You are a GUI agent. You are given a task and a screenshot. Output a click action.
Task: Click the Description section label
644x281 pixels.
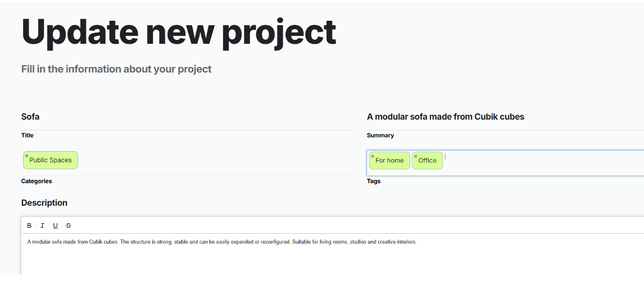(x=44, y=203)
